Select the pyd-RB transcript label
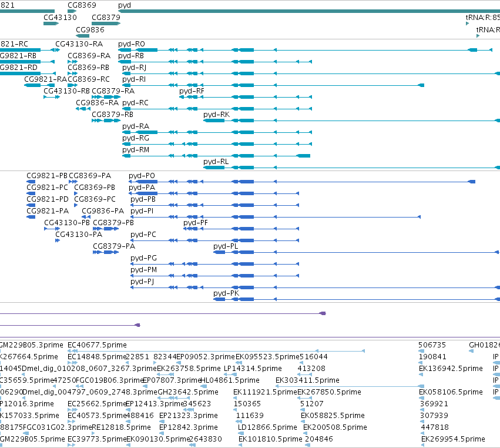 pyautogui.click(x=131, y=56)
